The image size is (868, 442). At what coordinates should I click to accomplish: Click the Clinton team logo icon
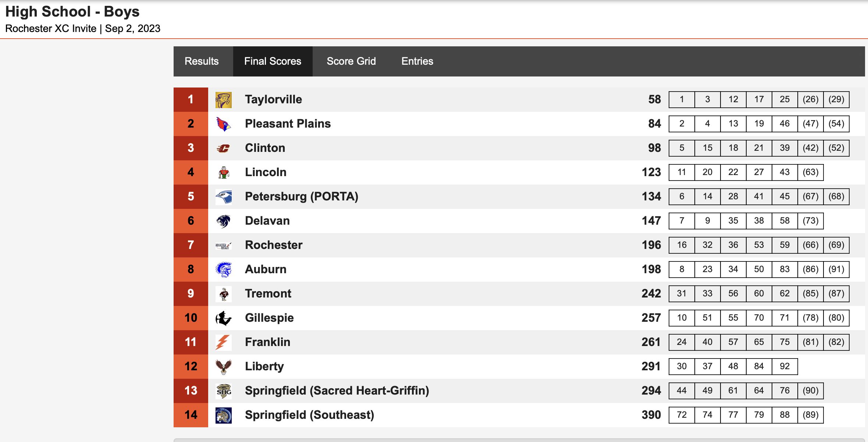click(223, 148)
